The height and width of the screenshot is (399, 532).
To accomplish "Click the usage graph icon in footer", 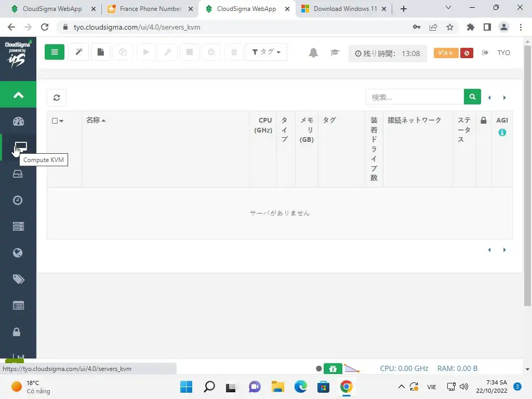I will pyautogui.click(x=352, y=368).
